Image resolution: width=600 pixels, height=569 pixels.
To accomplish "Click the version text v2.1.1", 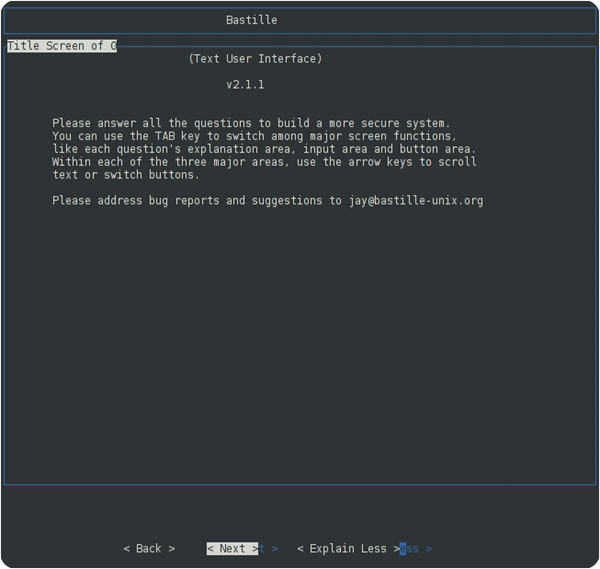I will pyautogui.click(x=245, y=85).
